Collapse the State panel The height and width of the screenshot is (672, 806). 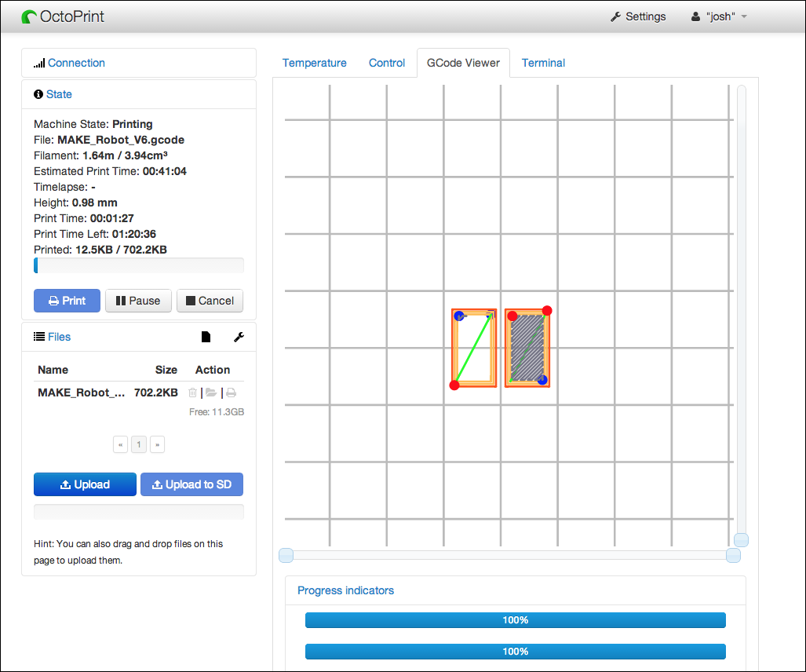coord(59,94)
